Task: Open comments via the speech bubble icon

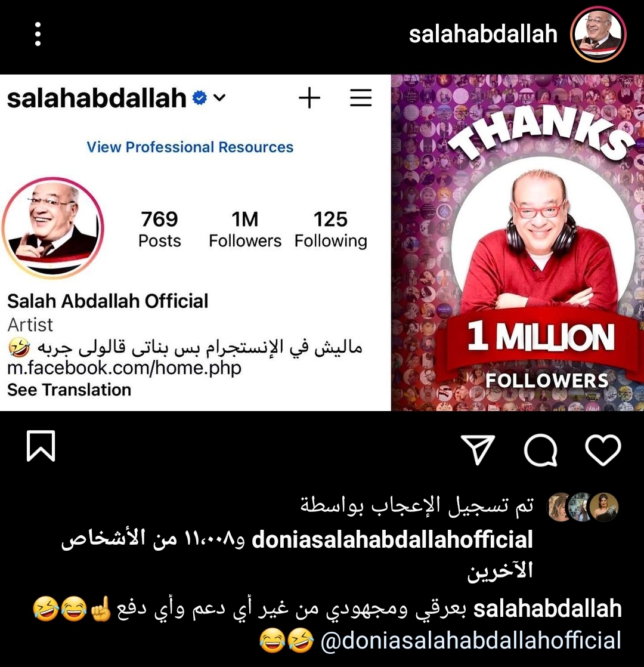Action: (540, 450)
